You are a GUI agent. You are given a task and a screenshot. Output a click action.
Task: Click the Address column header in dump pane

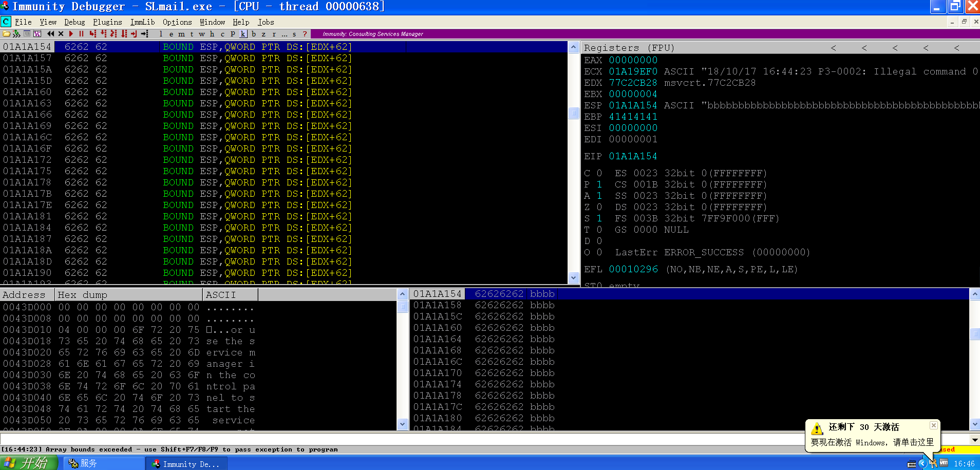pos(27,295)
